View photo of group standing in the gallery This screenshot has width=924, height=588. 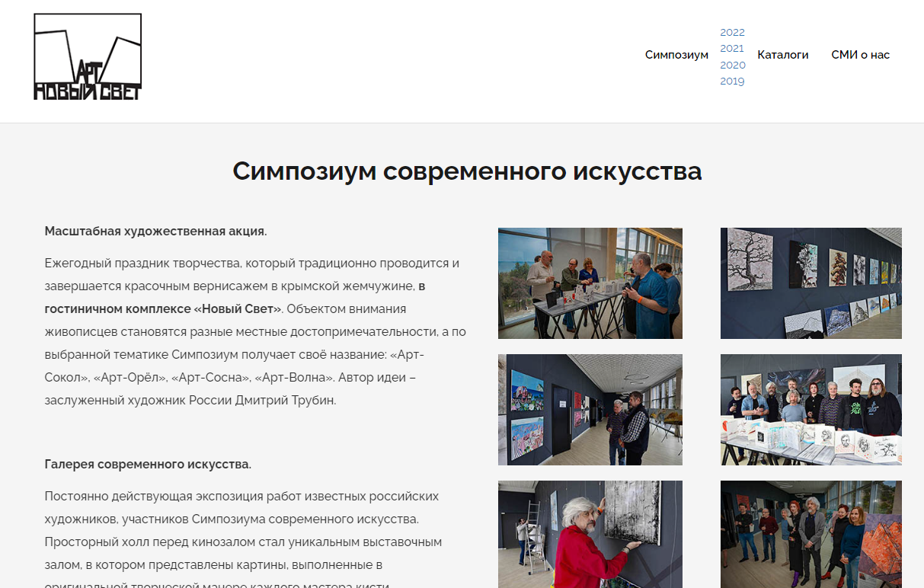point(810,535)
